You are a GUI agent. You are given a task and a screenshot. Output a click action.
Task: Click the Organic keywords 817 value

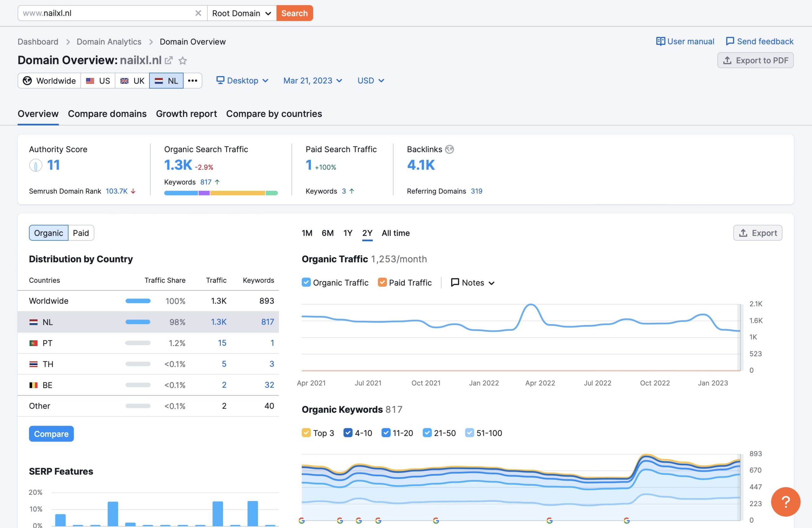click(x=206, y=182)
